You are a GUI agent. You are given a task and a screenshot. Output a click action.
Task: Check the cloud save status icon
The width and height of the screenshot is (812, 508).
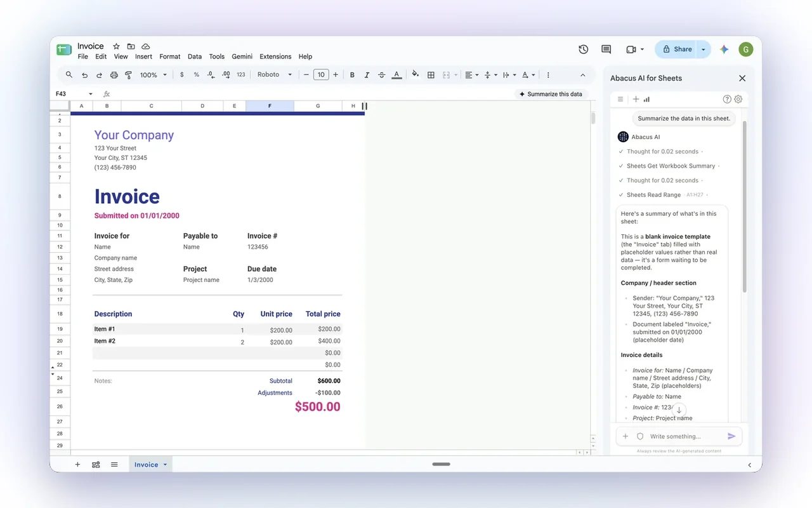146,46
